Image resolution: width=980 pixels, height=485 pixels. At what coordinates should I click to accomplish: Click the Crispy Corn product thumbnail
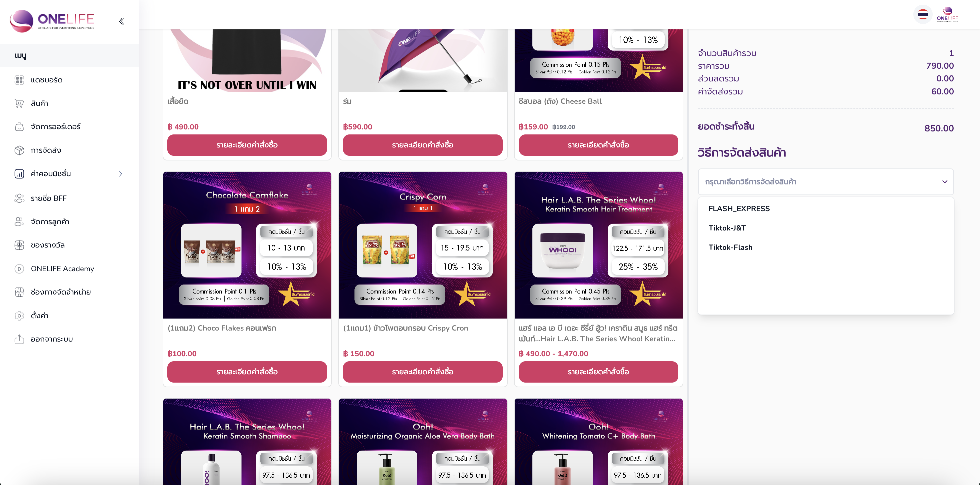coord(423,245)
